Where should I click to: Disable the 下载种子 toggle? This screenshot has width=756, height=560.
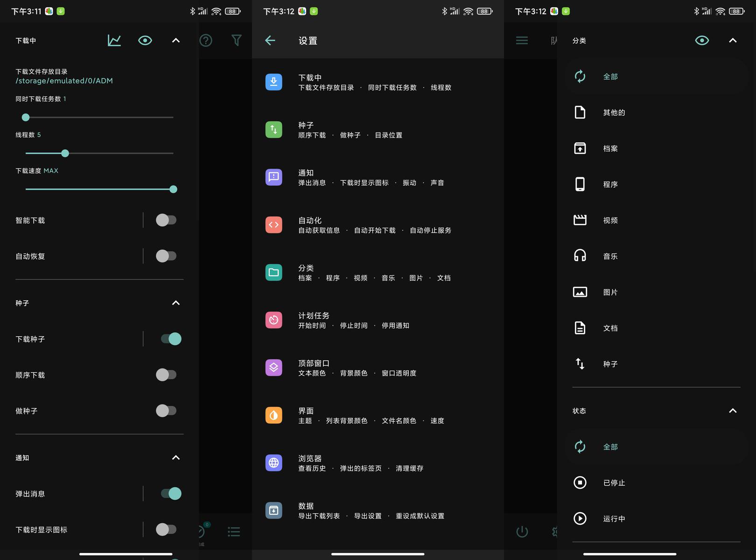coord(171,339)
